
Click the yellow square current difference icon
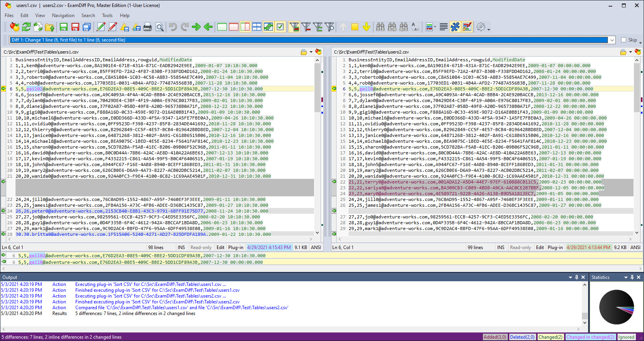coord(355,27)
